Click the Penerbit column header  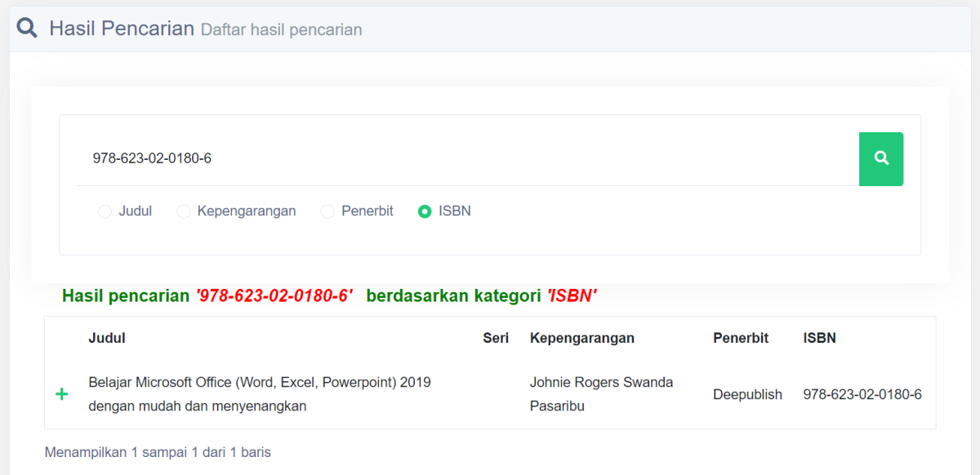point(741,337)
